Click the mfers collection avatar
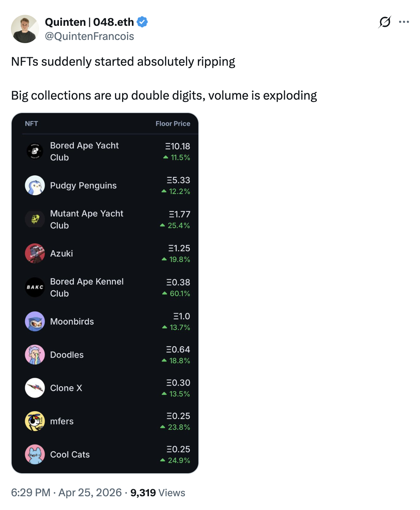The width and height of the screenshot is (420, 510). (x=35, y=421)
